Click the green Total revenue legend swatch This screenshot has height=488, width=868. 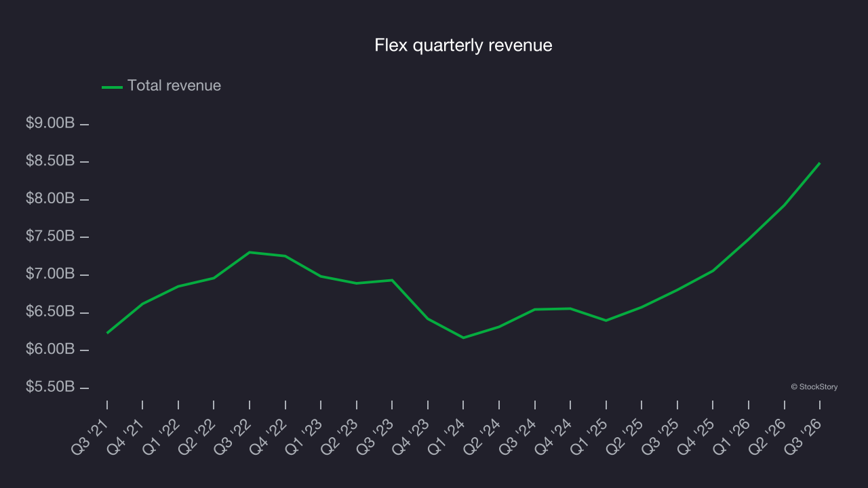(x=112, y=87)
